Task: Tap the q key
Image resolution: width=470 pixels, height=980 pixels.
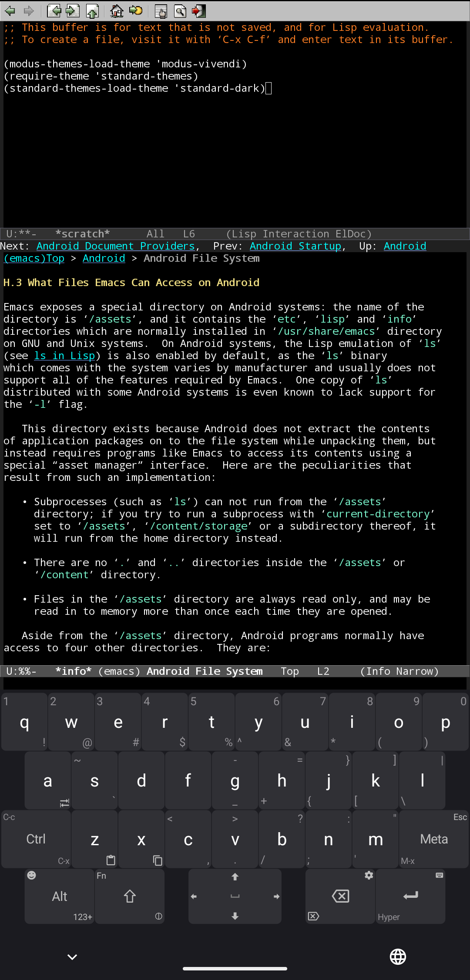Action: [x=24, y=722]
